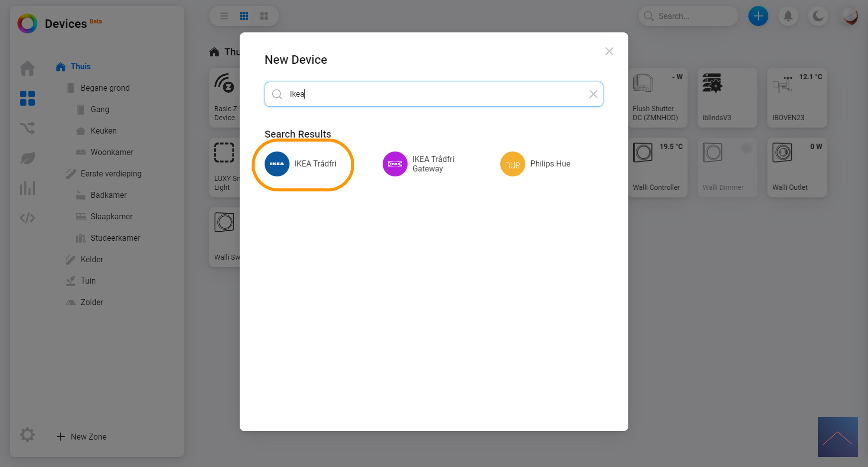The image size is (868, 467).
Task: Select the Zolder zone
Action: pyautogui.click(x=92, y=303)
